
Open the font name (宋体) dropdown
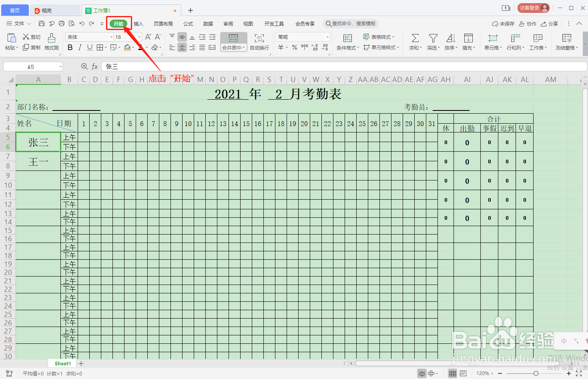pos(111,37)
